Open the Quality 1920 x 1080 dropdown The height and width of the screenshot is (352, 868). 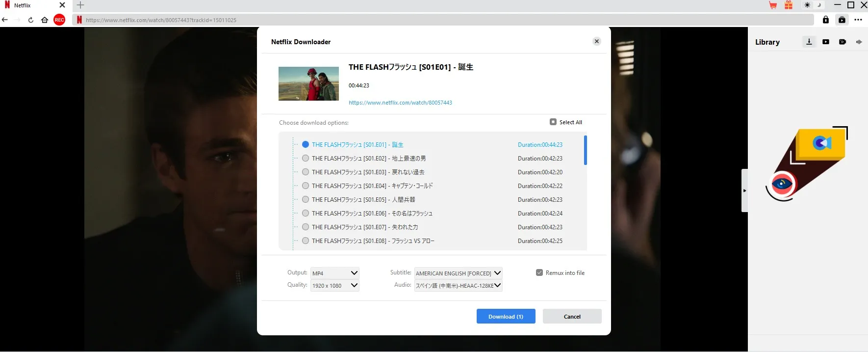[335, 285]
